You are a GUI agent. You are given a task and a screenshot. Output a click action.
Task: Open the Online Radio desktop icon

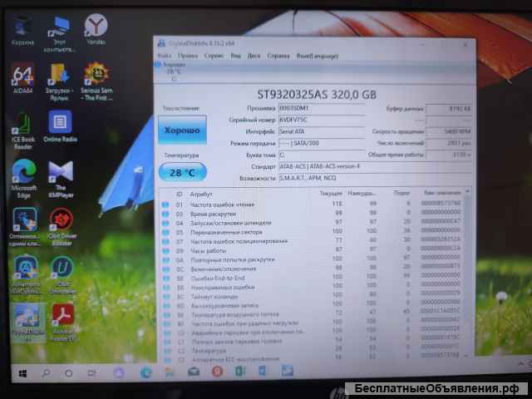tap(60, 126)
